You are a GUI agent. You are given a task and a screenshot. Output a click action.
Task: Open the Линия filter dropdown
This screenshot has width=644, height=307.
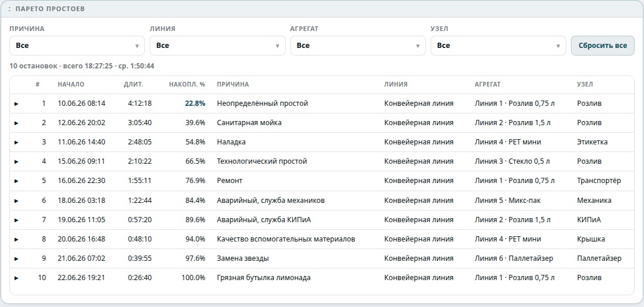tap(217, 46)
